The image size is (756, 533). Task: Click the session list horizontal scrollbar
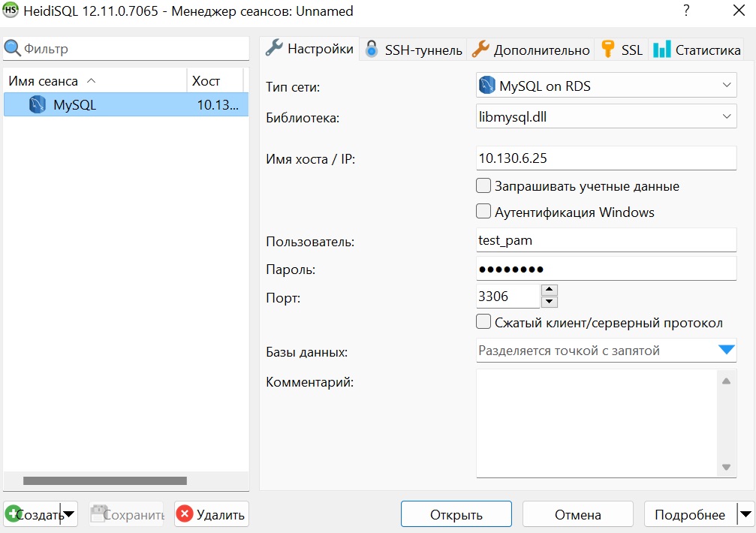pyautogui.click(x=104, y=480)
